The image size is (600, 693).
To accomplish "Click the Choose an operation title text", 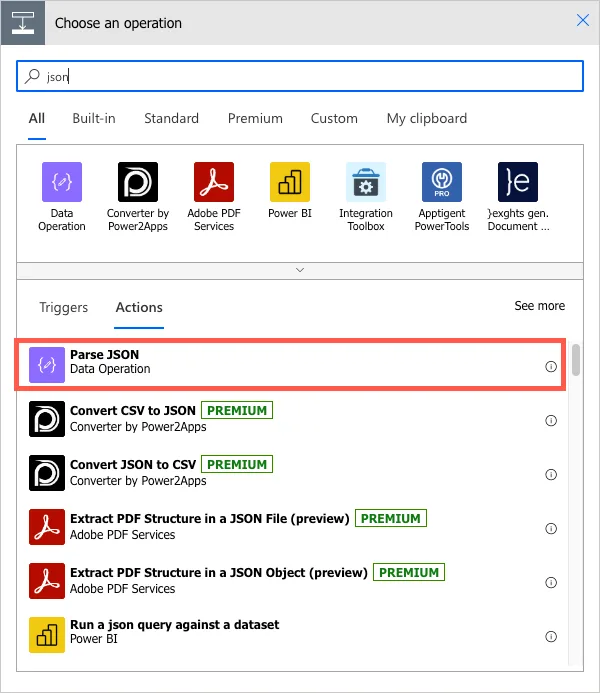I will coord(118,23).
